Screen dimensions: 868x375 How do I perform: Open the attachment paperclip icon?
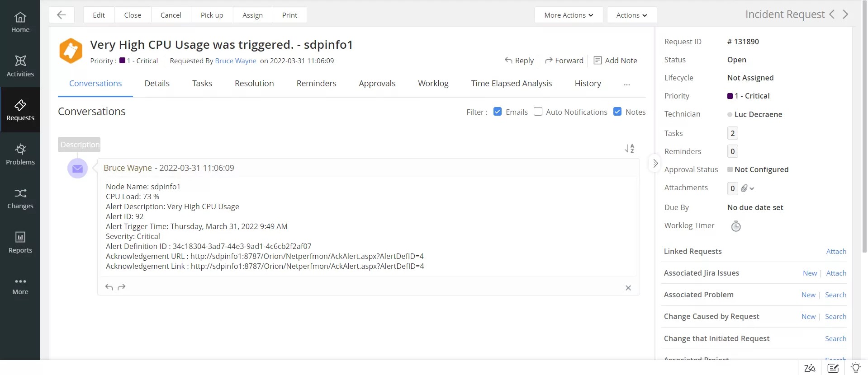(x=745, y=188)
